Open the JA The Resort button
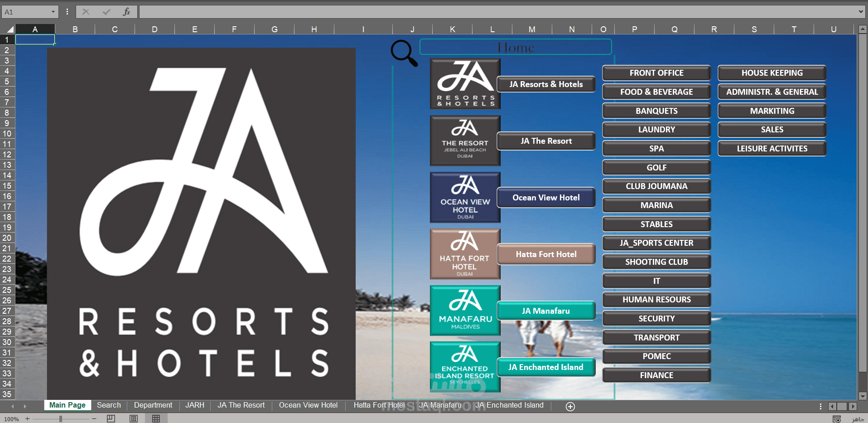Image resolution: width=868 pixels, height=423 pixels. (x=546, y=141)
